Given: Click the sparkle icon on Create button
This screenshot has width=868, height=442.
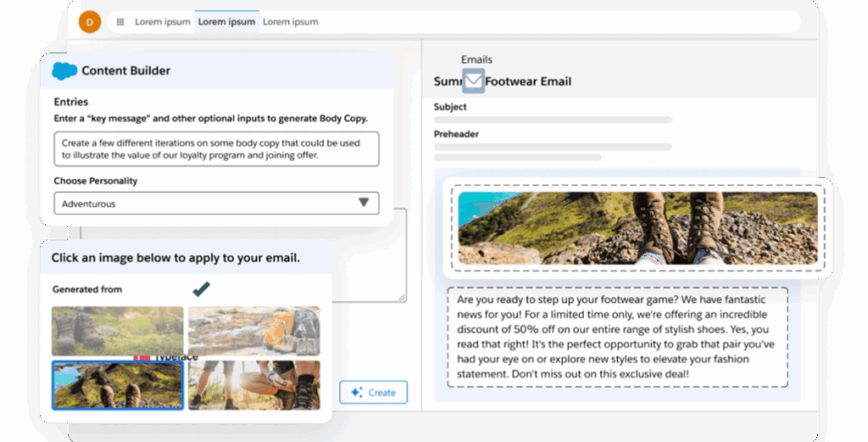Looking at the screenshot, I should coord(356,392).
